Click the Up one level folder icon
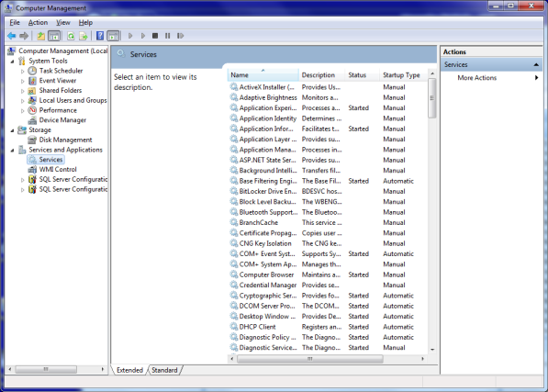This screenshot has height=392, width=548. pos(41,36)
